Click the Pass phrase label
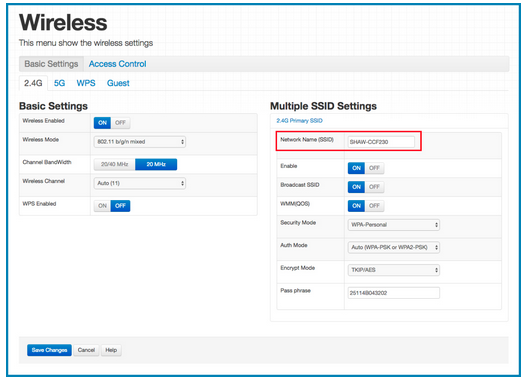526x382 pixels. point(296,290)
